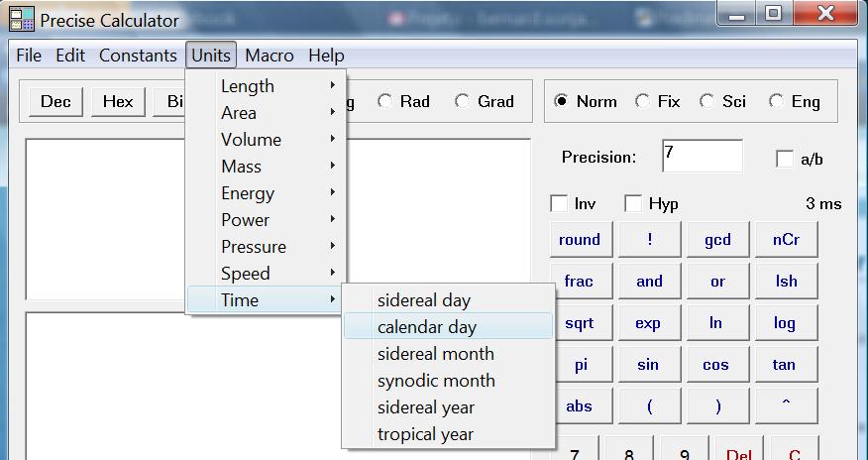Select Grad angle mode
Viewport: 868px width, 460px height.
(x=485, y=101)
